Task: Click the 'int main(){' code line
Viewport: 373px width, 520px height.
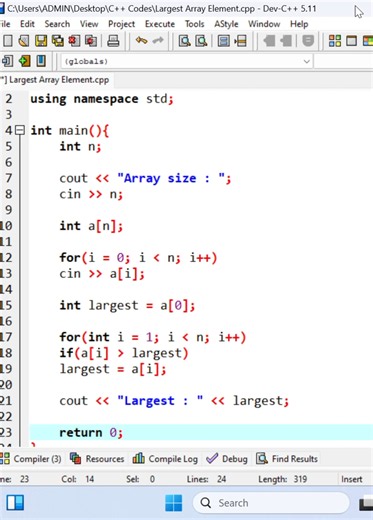Action: click(x=69, y=131)
